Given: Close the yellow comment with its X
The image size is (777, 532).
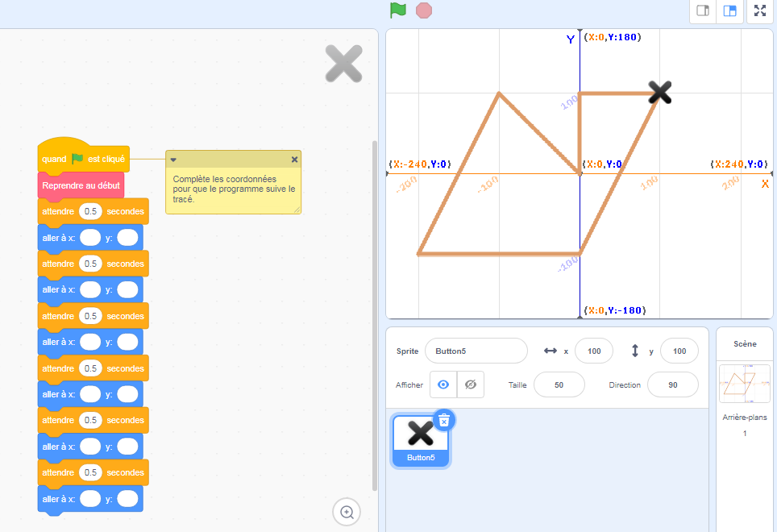Looking at the screenshot, I should click(293, 159).
